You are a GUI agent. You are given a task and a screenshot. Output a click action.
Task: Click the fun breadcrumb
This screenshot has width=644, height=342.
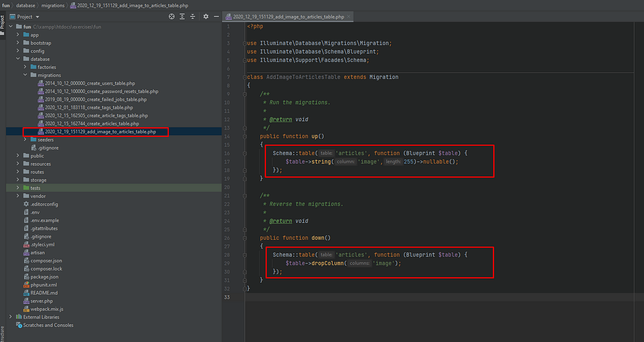point(5,5)
